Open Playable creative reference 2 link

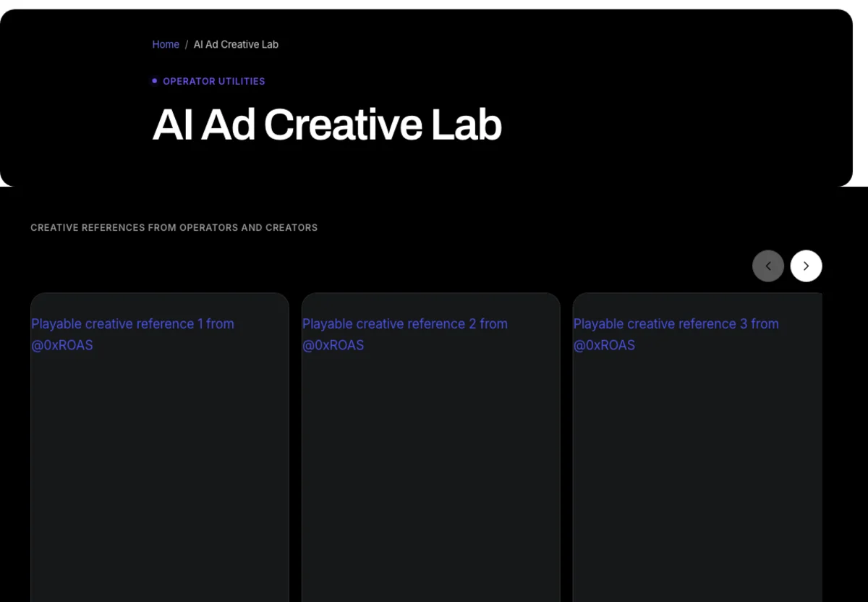point(405,334)
